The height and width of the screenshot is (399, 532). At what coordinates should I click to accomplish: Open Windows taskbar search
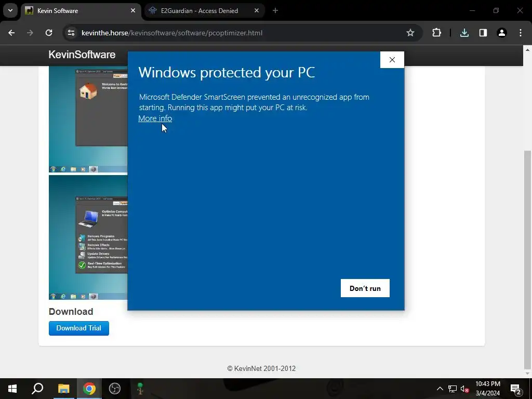tap(37, 389)
